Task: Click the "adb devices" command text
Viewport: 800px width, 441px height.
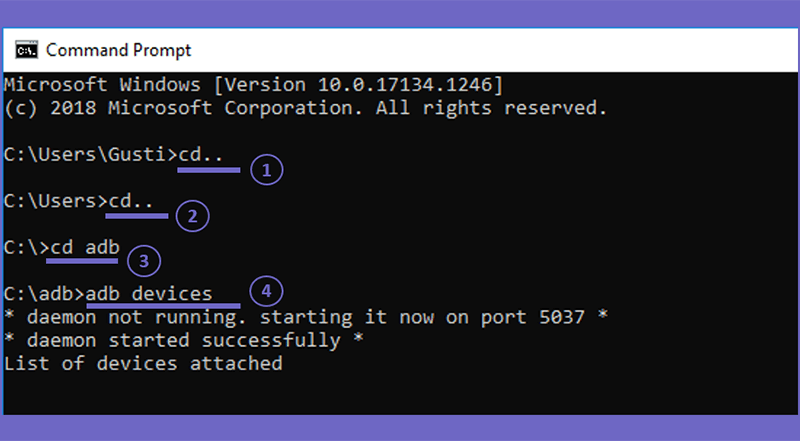Action: click(148, 294)
